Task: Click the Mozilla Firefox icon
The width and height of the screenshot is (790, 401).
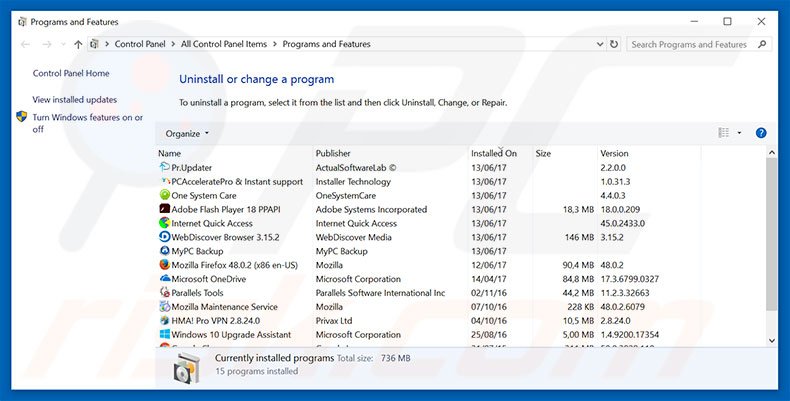Action: (164, 264)
